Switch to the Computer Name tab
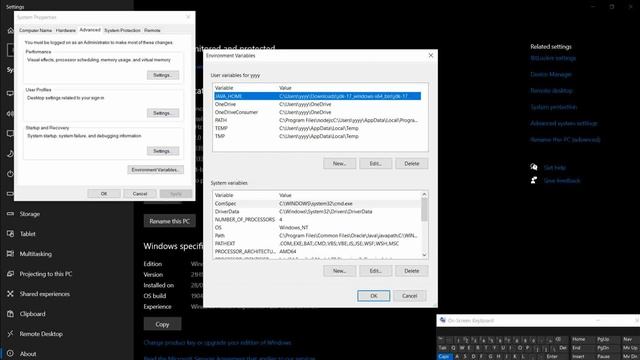This screenshot has width=640, height=360. (x=36, y=30)
